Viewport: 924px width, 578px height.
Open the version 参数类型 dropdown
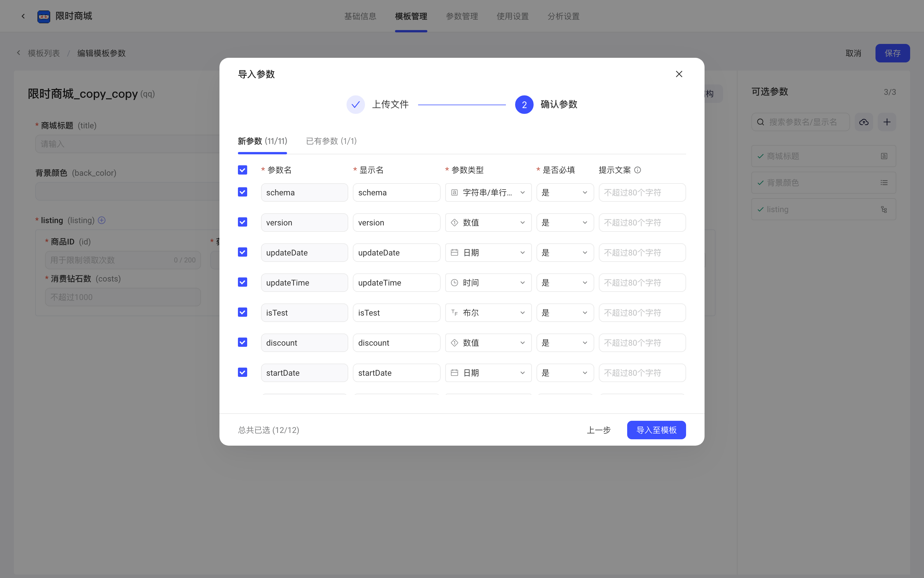pyautogui.click(x=488, y=223)
